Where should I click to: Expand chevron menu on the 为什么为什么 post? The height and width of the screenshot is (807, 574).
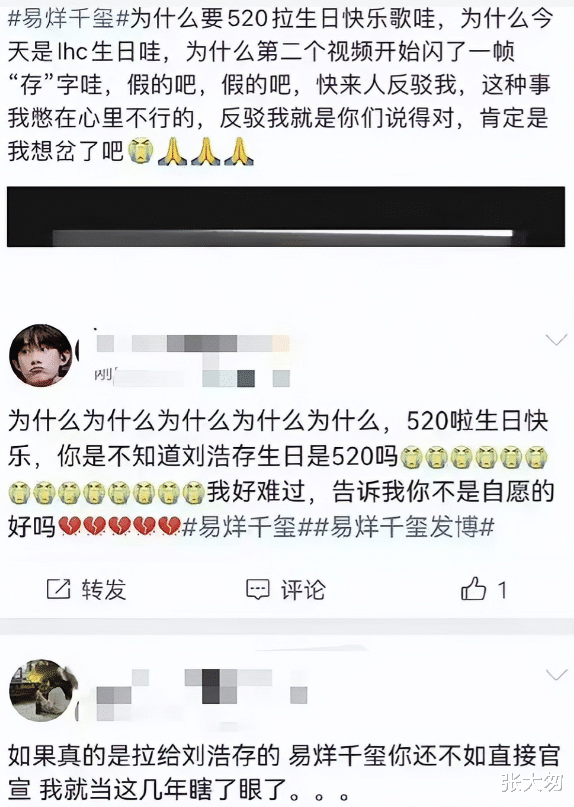pos(556,340)
